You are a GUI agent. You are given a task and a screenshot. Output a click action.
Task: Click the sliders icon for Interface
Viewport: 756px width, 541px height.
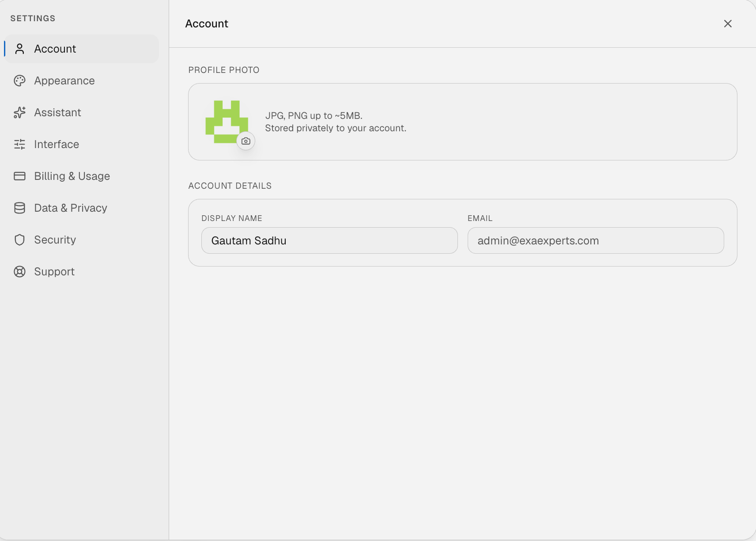click(19, 144)
